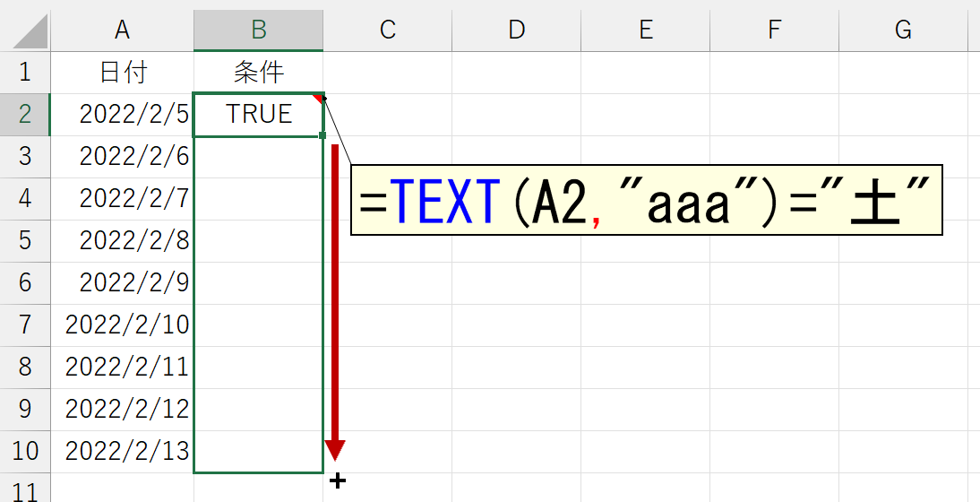The image size is (980, 502).
Task: Select row 2 header
Action: pyautogui.click(x=25, y=115)
